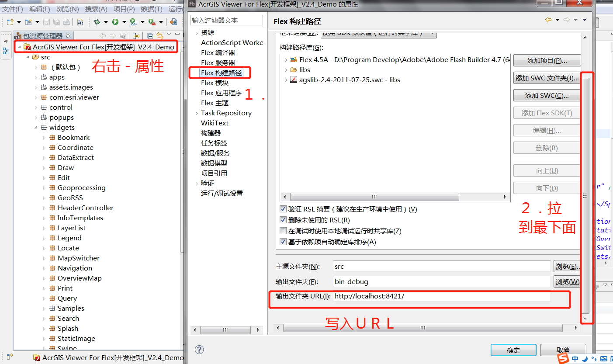Image resolution: width=613 pixels, height=364 pixels.
Task: Expand the libs folder in build path
Action: [x=286, y=70]
